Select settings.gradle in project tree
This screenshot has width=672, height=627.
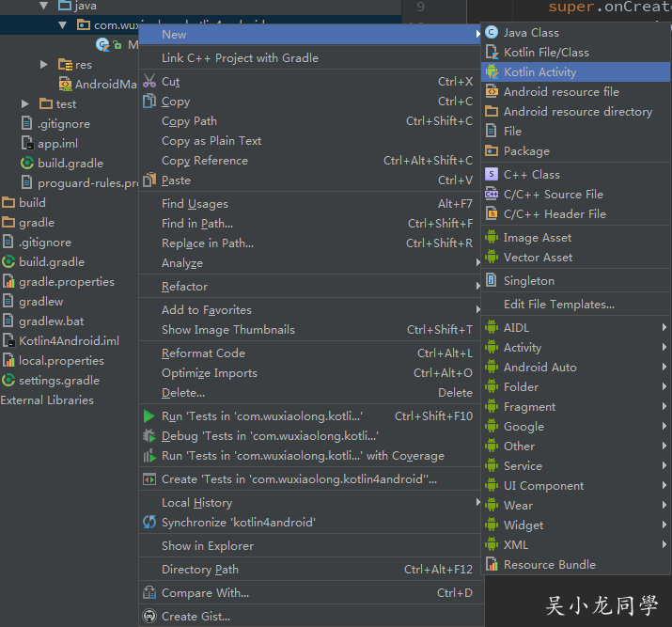59,381
